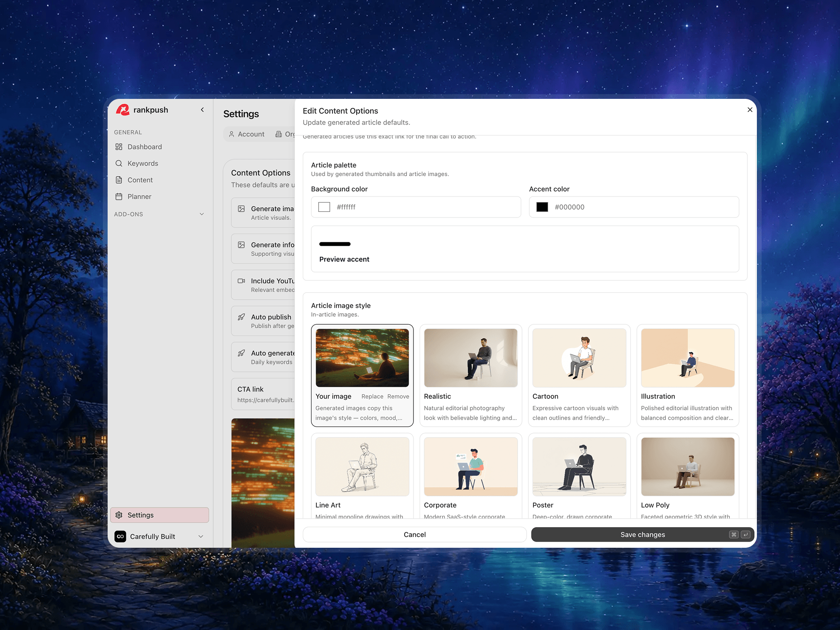Click the CTA link card in Settings
Image resolution: width=840 pixels, height=630 pixels.
click(263, 394)
